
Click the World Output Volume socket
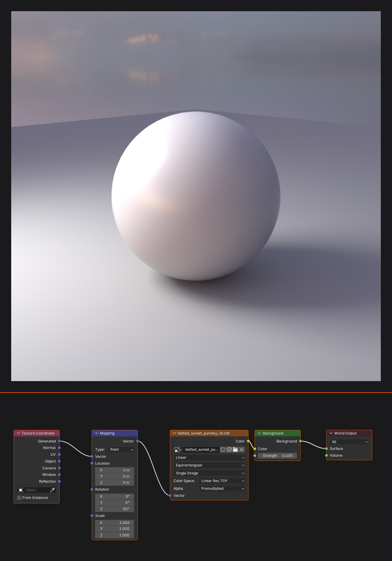coord(326,455)
